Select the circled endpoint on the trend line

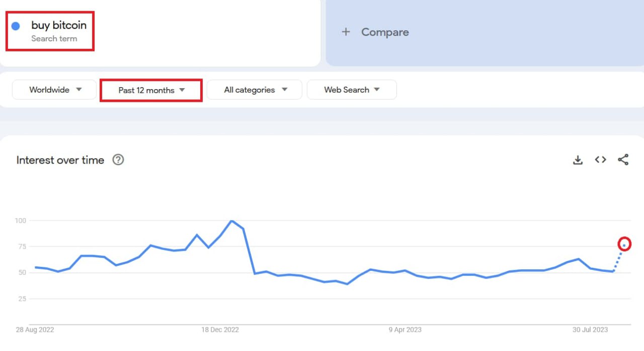(624, 244)
